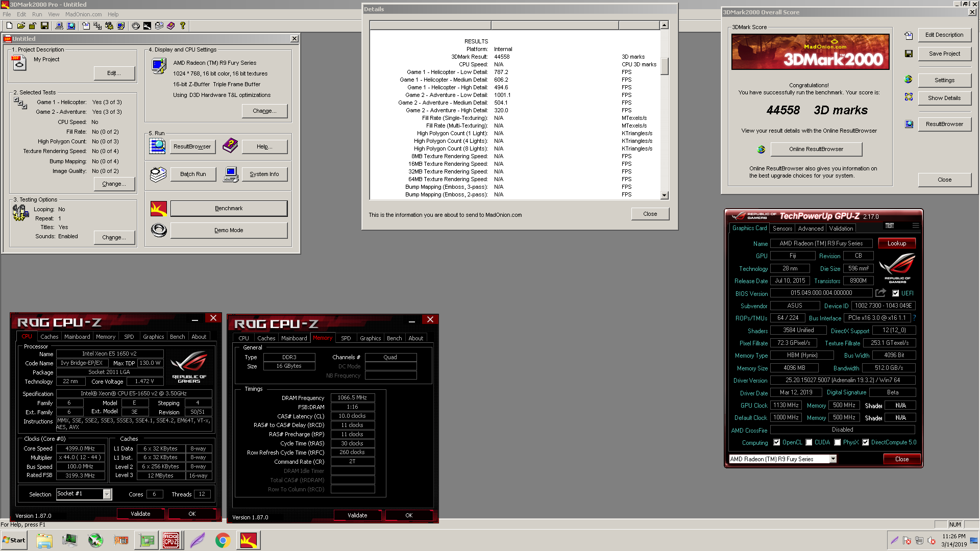This screenshot has width=980, height=551.
Task: Toggle the CUDA checkbox in GPU-Z
Action: click(x=808, y=442)
